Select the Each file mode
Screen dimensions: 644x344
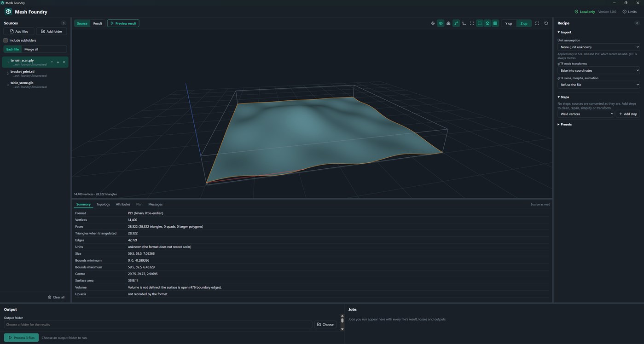click(13, 49)
